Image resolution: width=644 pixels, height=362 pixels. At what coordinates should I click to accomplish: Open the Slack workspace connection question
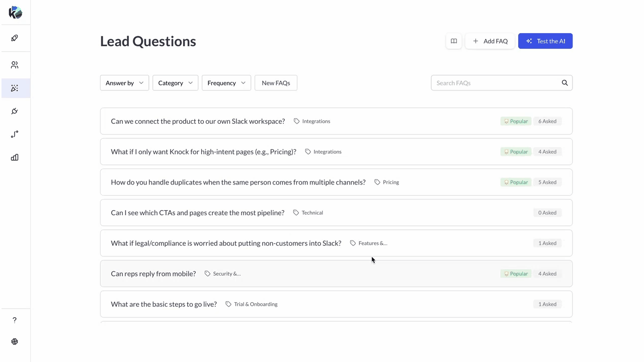tap(198, 121)
